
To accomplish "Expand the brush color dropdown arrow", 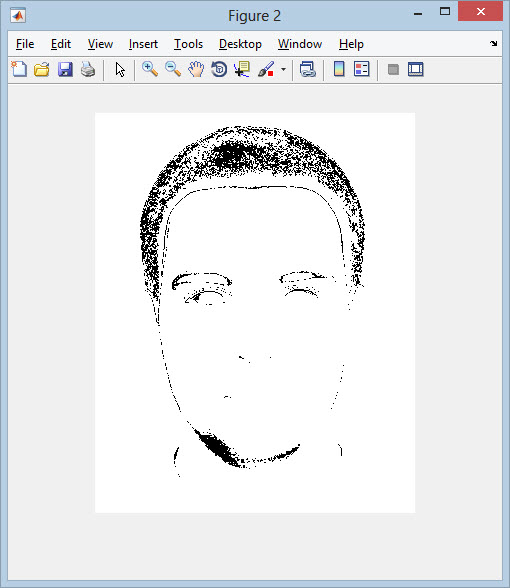I will [284, 69].
